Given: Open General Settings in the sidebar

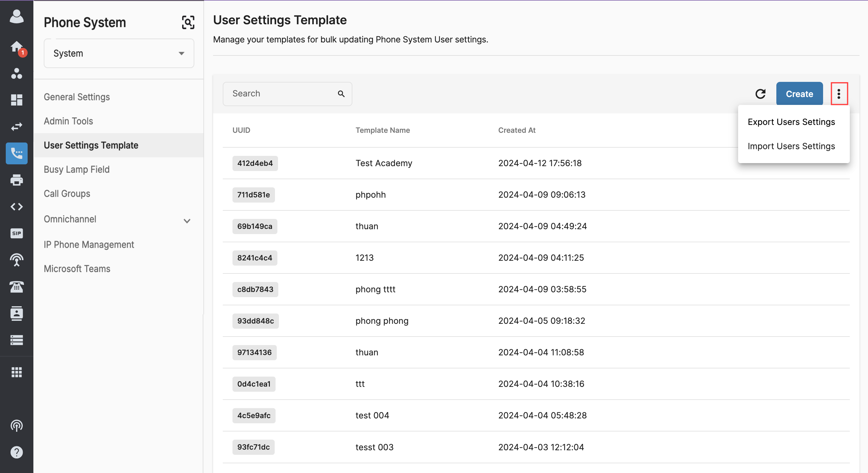Looking at the screenshot, I should click(77, 97).
